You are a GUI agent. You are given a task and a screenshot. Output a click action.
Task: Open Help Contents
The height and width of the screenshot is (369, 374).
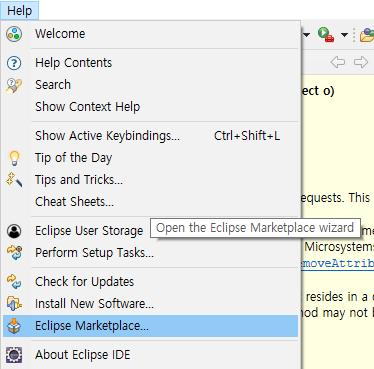[150, 63]
